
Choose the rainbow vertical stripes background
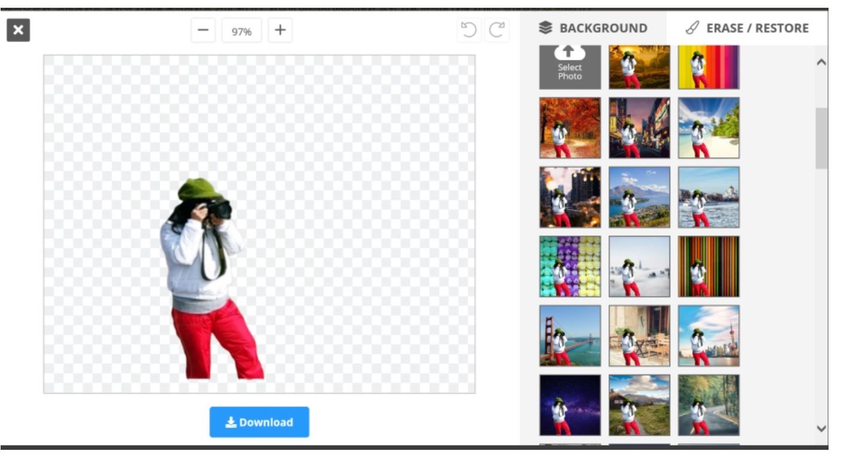click(x=708, y=67)
